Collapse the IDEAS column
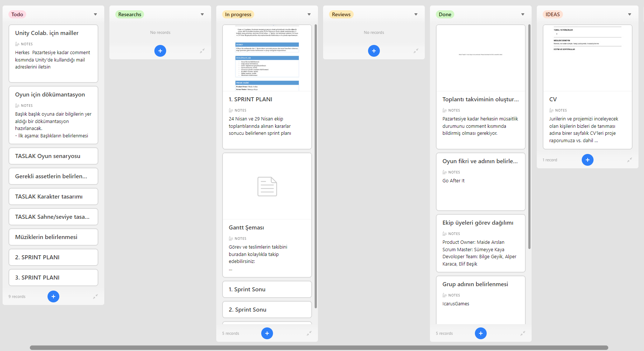The height and width of the screenshot is (351, 644). [x=630, y=160]
